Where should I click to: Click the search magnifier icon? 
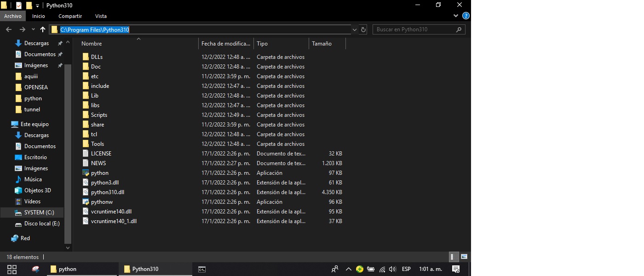[459, 29]
